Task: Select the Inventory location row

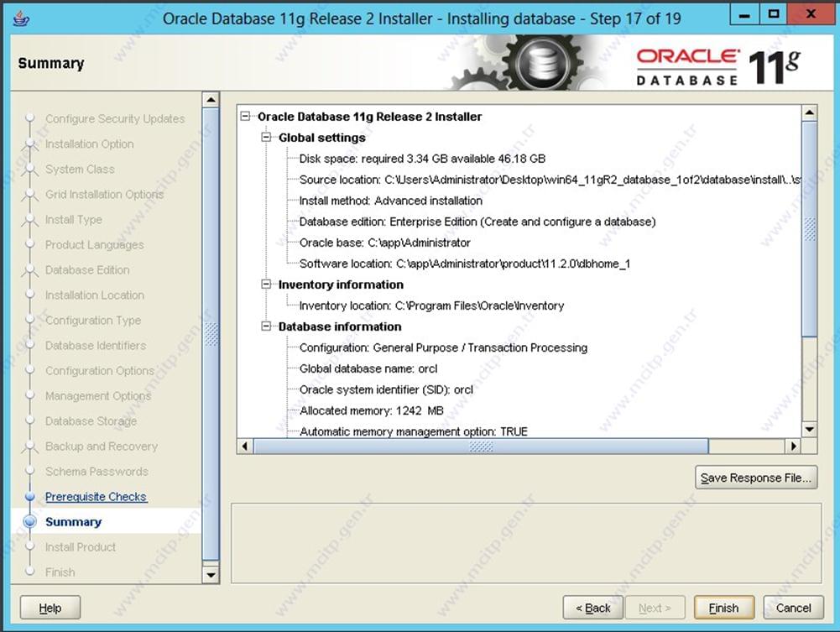Action: (x=431, y=306)
